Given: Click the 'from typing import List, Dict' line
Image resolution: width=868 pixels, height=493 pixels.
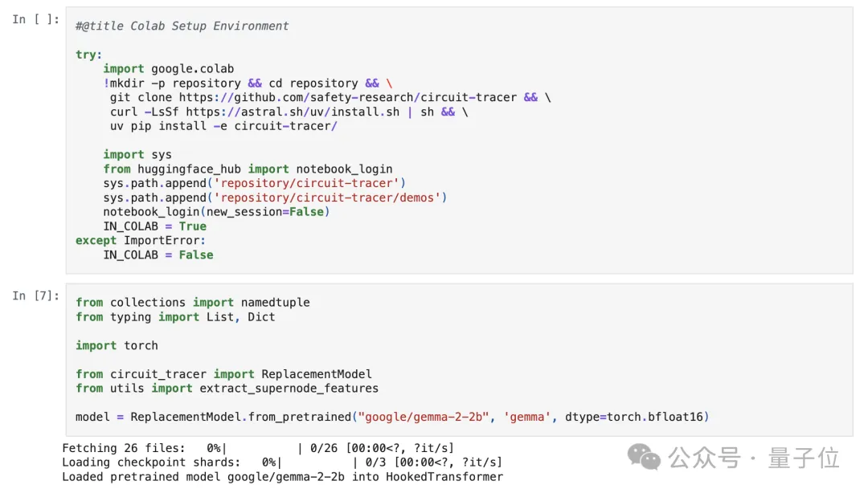Looking at the screenshot, I should (175, 317).
